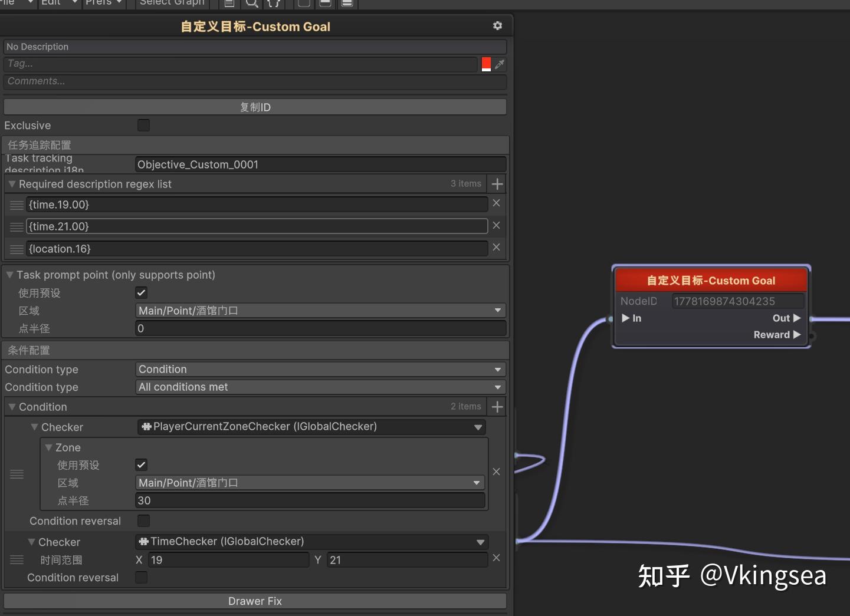Open 区域 dropdown under Task prompt point
Screen dimensions: 850x616
320,311
